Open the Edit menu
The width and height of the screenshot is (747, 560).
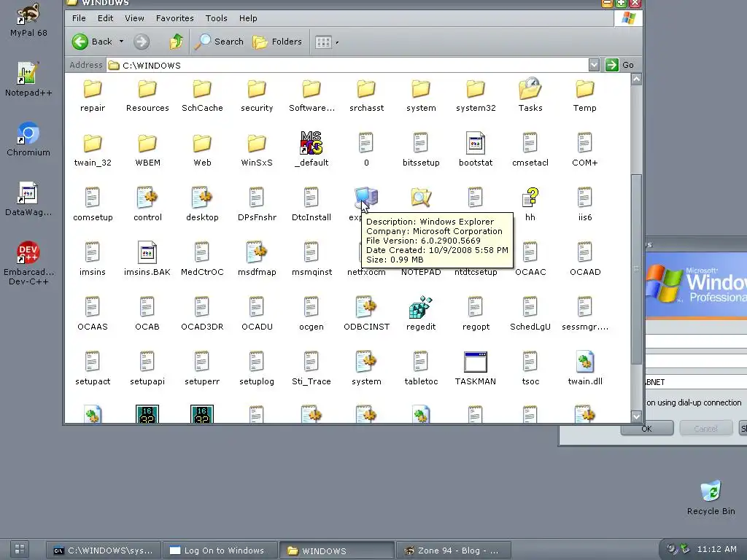105,18
